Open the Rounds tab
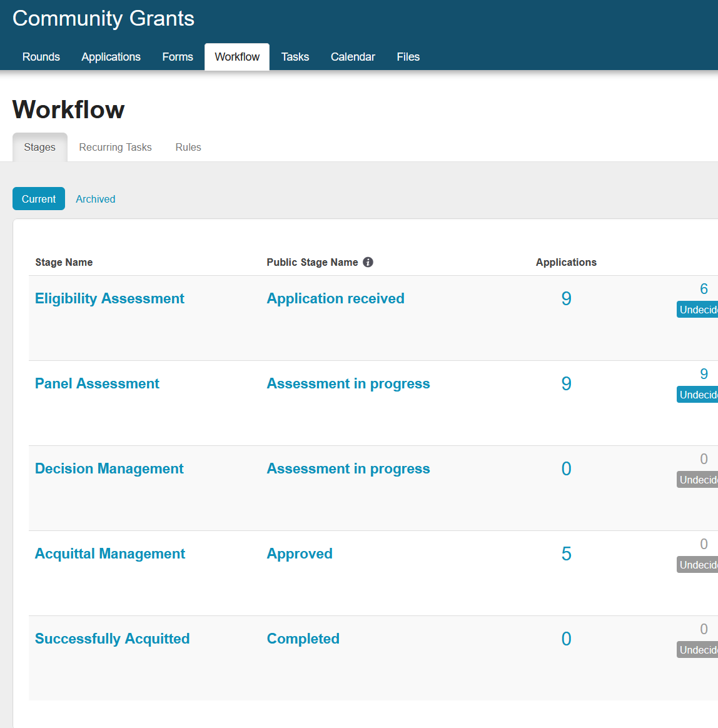Image resolution: width=718 pixels, height=728 pixels. pyautogui.click(x=41, y=57)
